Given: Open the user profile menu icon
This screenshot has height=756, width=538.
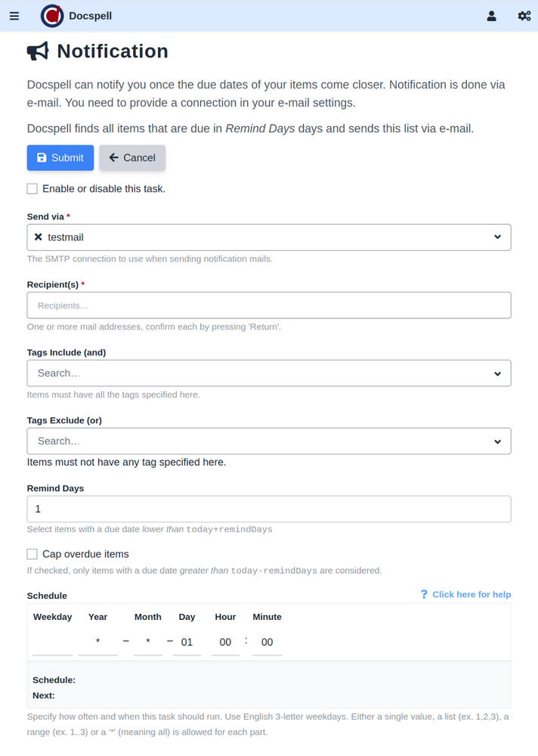Looking at the screenshot, I should [492, 16].
